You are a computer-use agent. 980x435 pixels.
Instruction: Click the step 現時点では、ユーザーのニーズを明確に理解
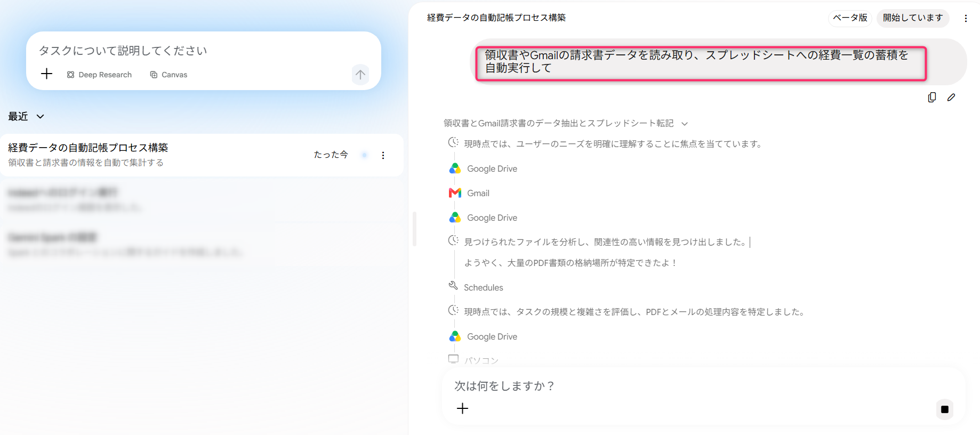point(614,144)
